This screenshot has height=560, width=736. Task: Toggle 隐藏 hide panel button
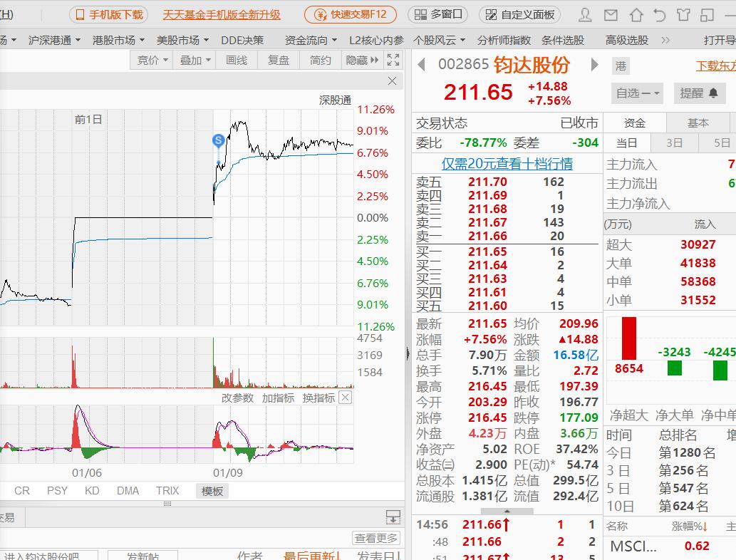[x=362, y=60]
